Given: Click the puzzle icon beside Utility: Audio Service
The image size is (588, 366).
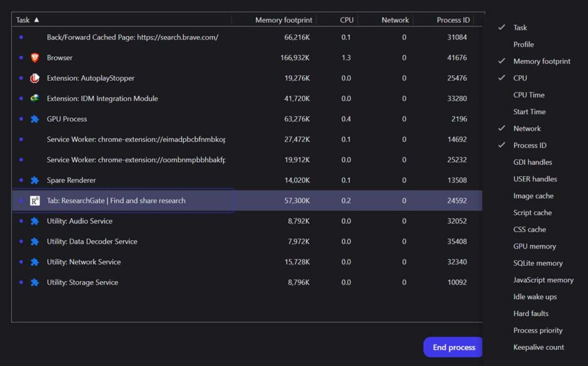Looking at the screenshot, I should [35, 221].
